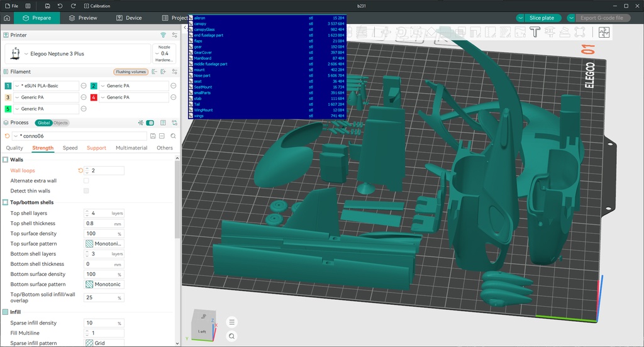Click the compare presets icon in Process
Image resolution: width=644 pixels, height=347 pixels.
[x=175, y=123]
